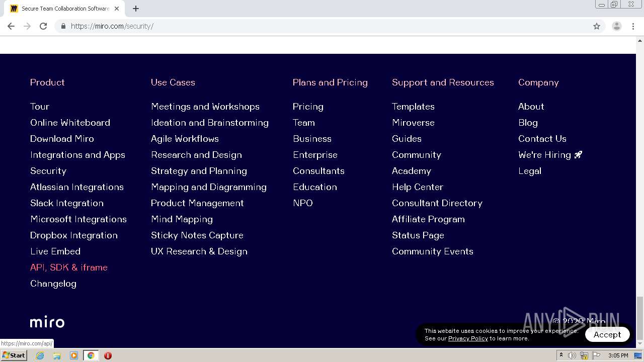Open Sticky Notes Capture link
The image size is (644, 362).
[197, 235]
